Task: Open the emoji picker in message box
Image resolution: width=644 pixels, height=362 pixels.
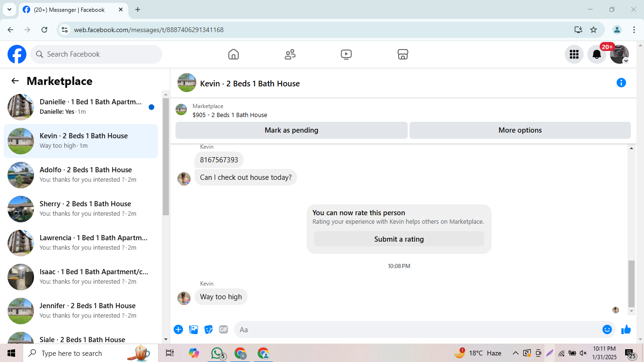Action: point(607,329)
